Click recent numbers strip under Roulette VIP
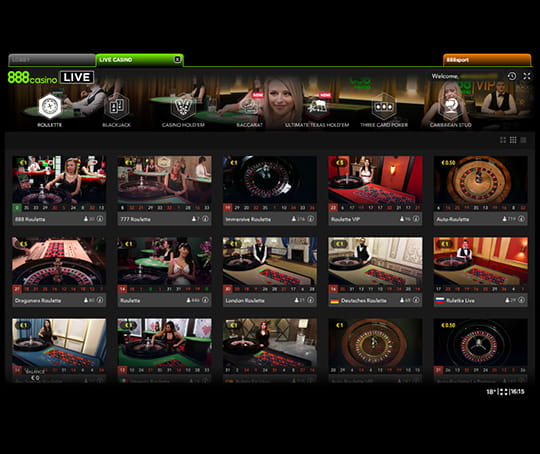The image size is (540, 454). point(375,208)
